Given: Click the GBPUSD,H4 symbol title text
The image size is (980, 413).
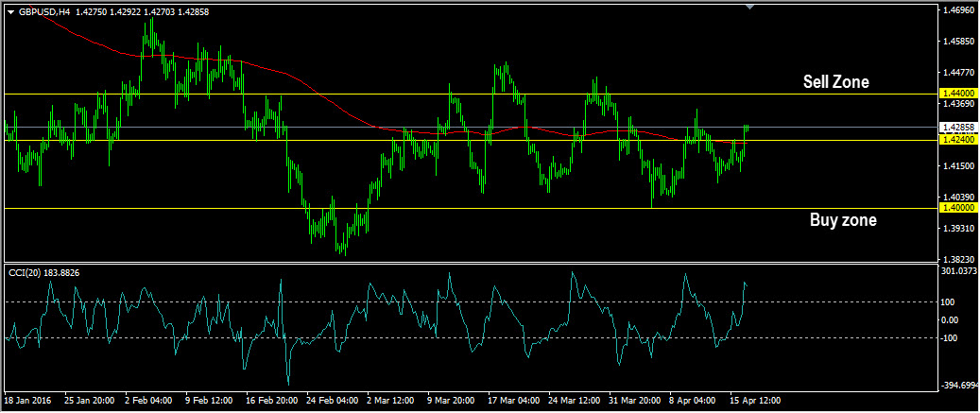Looking at the screenshot, I should [x=43, y=12].
